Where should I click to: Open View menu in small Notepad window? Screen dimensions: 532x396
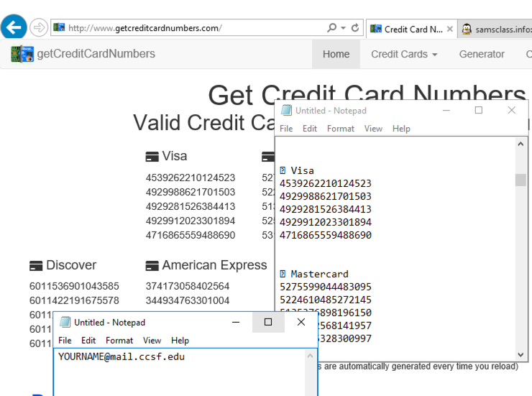point(152,340)
